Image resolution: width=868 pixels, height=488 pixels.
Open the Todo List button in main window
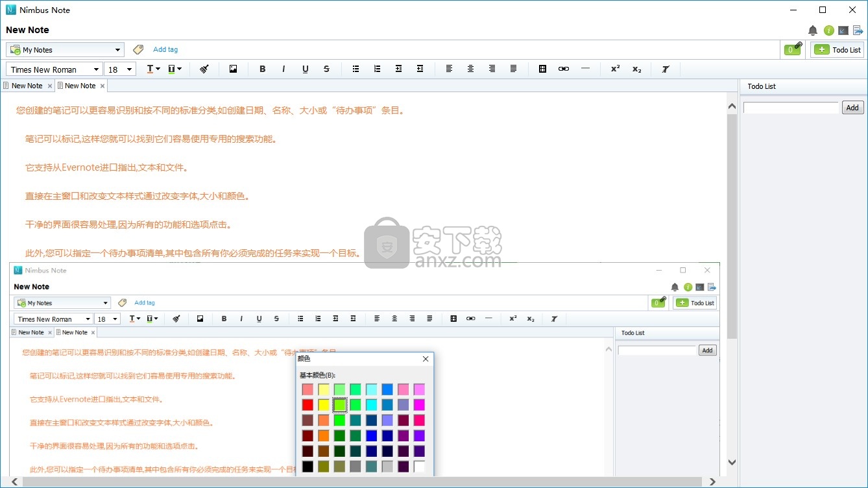point(837,49)
